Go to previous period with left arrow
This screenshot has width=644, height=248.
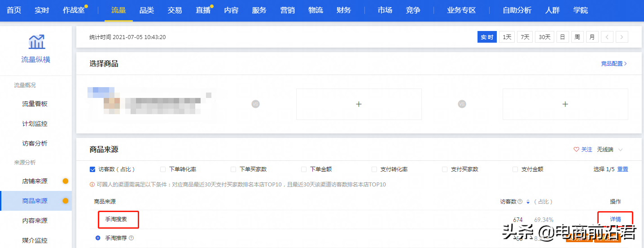point(607,37)
